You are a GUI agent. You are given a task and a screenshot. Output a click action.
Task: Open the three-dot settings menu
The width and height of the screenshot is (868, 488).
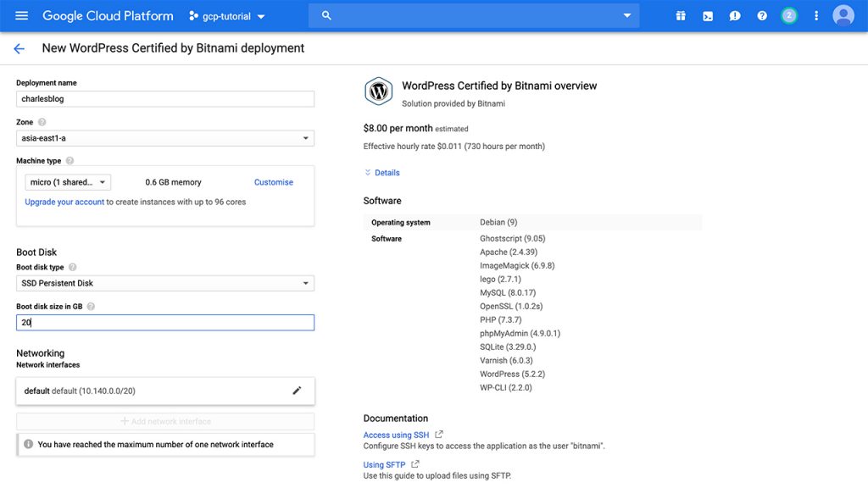pos(816,16)
